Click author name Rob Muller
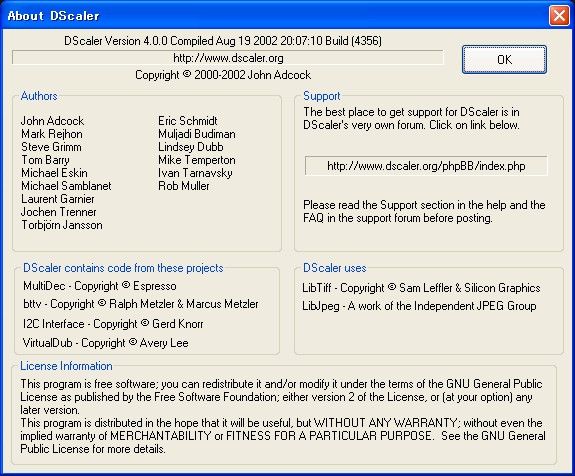This screenshot has height=476, width=575. pos(184,186)
